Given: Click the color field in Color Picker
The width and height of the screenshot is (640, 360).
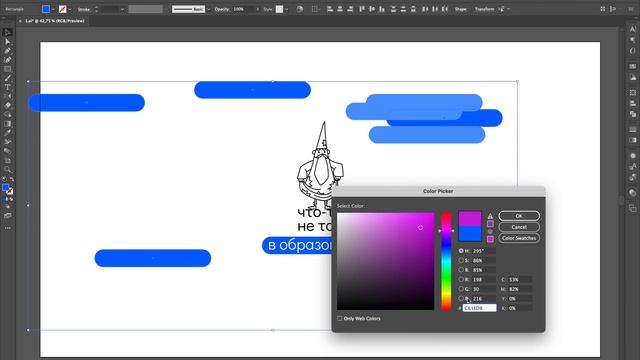Looking at the screenshot, I should click(386, 261).
